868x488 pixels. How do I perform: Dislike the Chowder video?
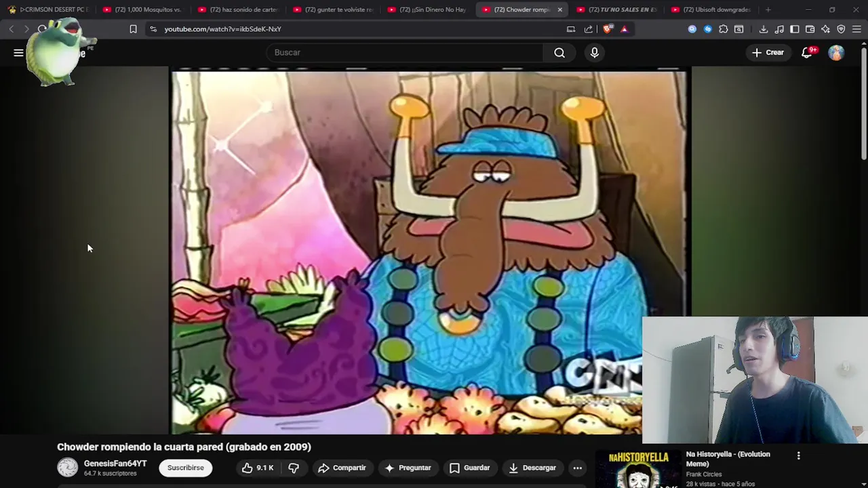[x=294, y=468]
